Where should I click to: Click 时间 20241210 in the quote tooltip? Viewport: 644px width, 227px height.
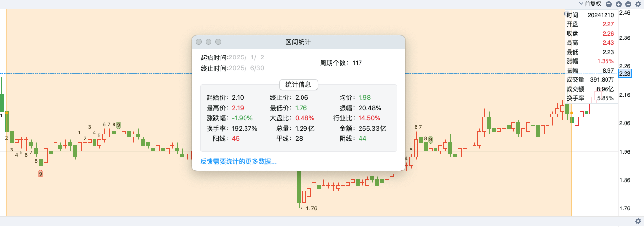[591, 15]
